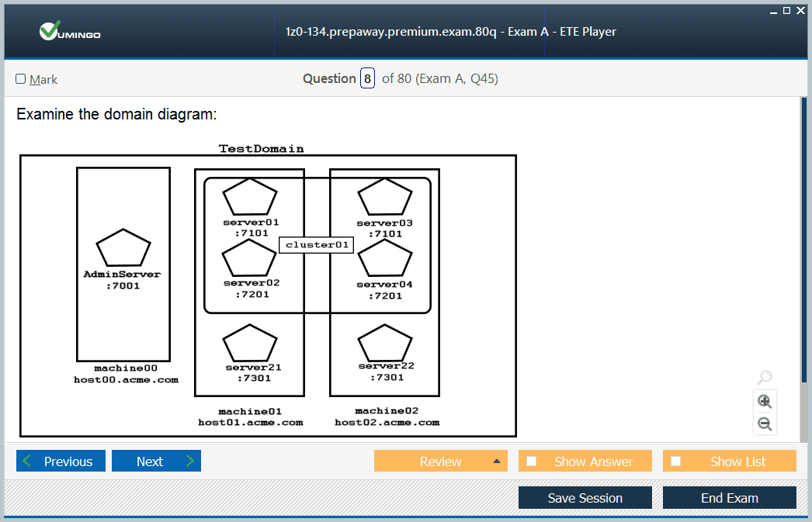Click the server03 pentagon in diagram

click(x=385, y=196)
